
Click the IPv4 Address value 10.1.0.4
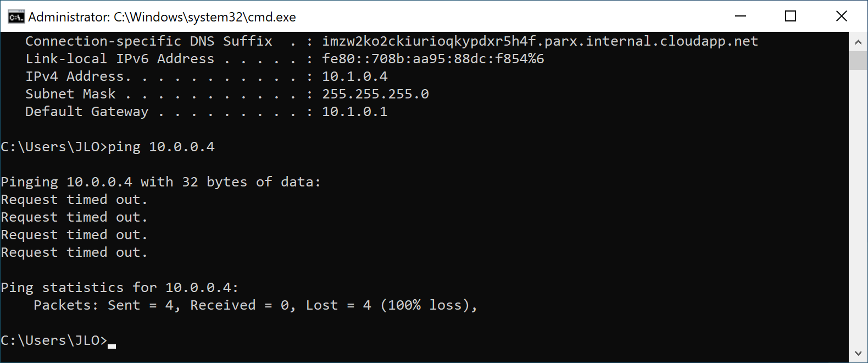tap(355, 76)
